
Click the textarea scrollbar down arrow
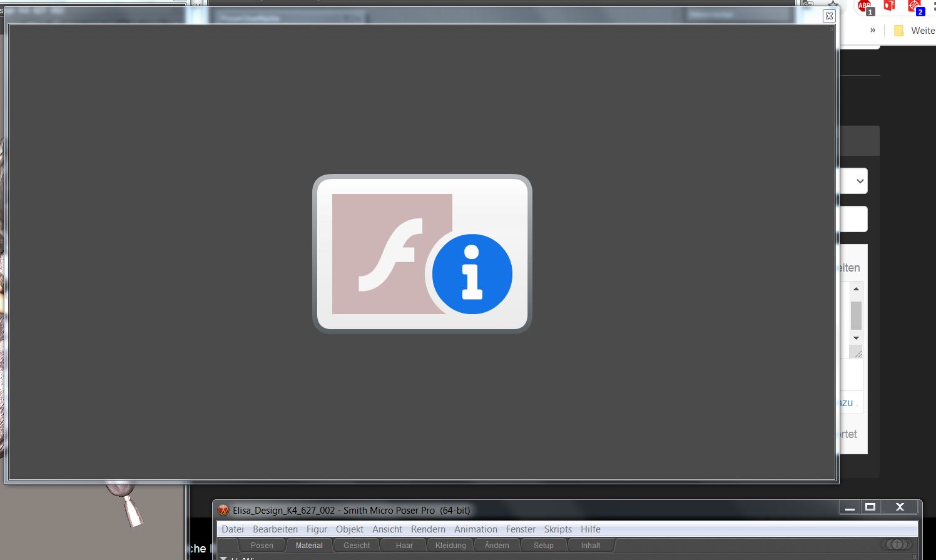856,338
